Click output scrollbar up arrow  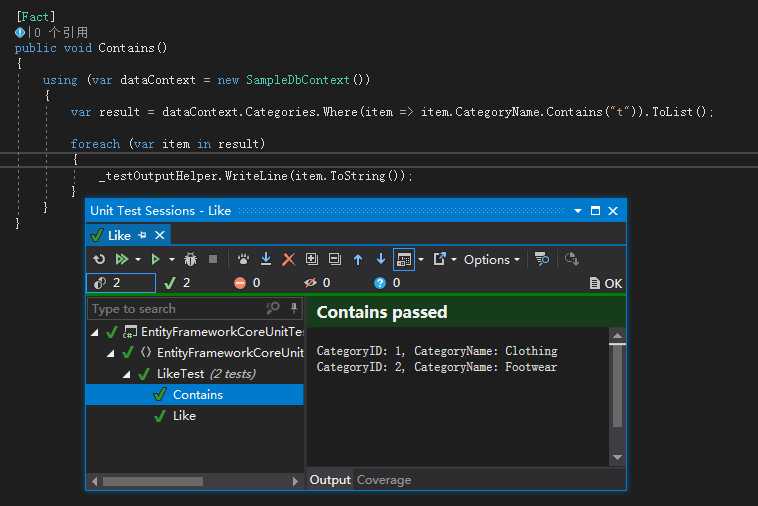[x=617, y=335]
